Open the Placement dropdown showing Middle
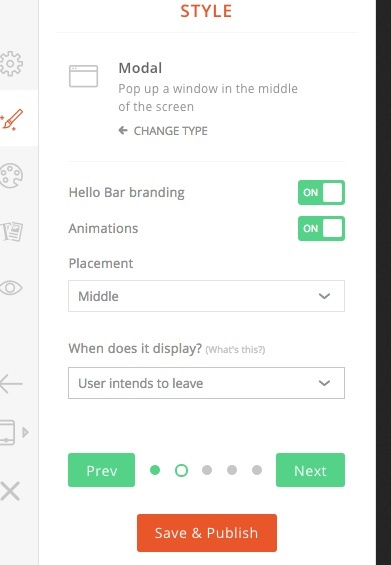The image size is (391, 565). click(x=206, y=296)
